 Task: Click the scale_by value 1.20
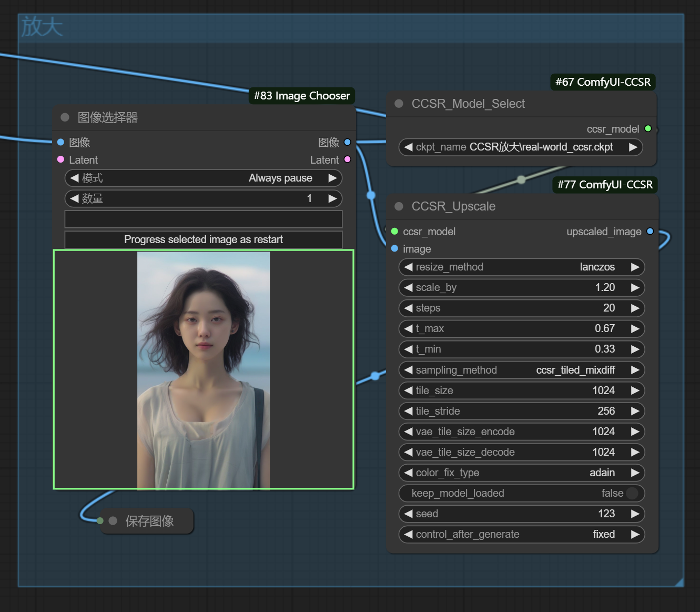pyautogui.click(x=605, y=287)
